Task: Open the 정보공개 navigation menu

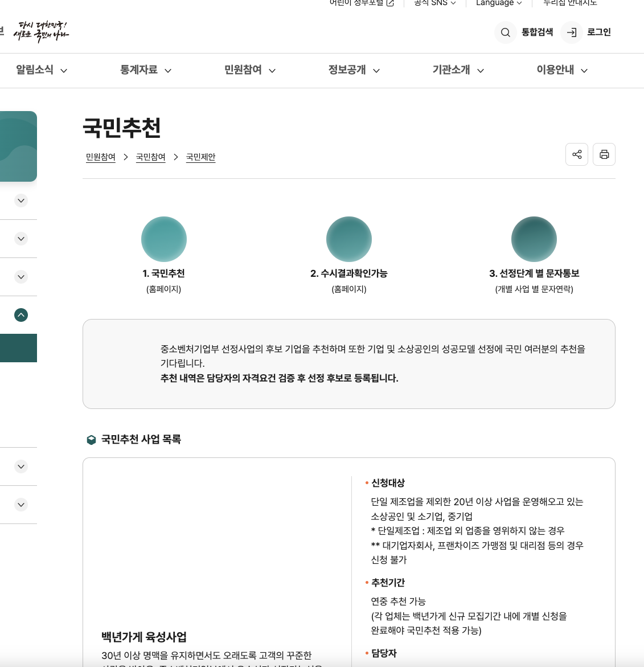Action: click(x=354, y=70)
